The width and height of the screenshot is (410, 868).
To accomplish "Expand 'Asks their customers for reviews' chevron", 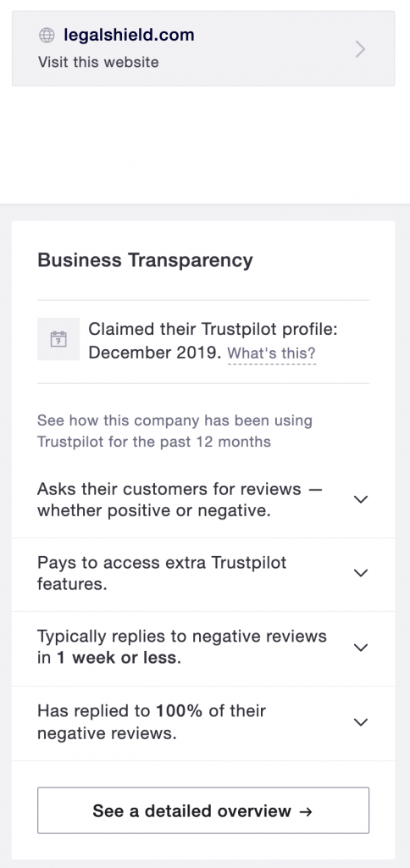I will [x=361, y=499].
